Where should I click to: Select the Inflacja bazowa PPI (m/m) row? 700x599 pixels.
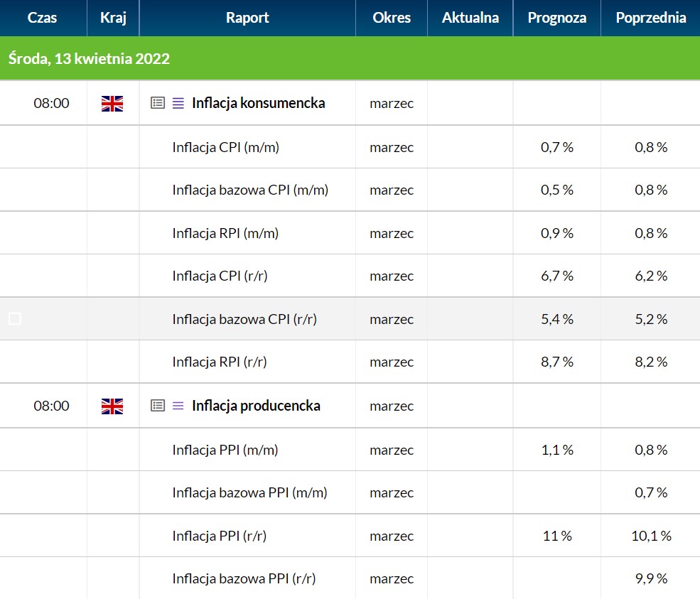350,492
